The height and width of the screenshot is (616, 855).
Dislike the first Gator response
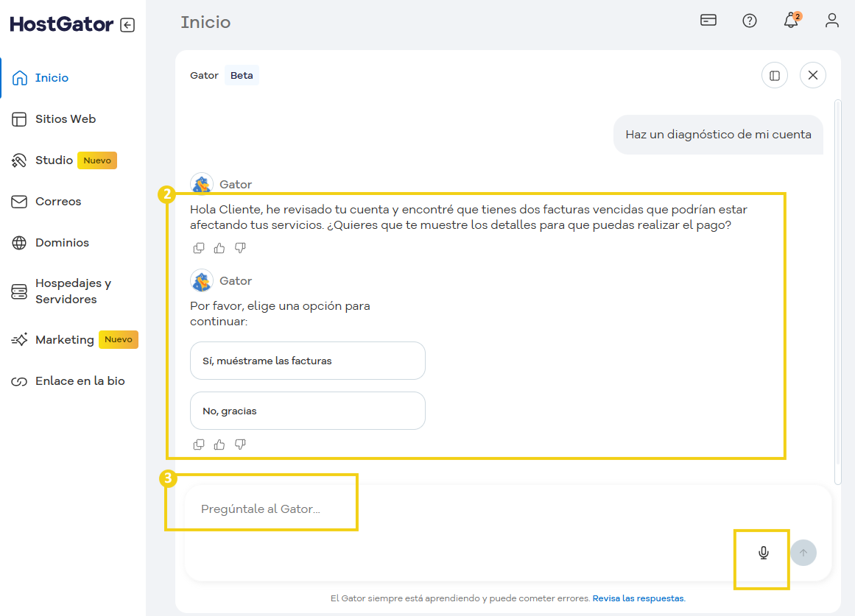(x=240, y=248)
